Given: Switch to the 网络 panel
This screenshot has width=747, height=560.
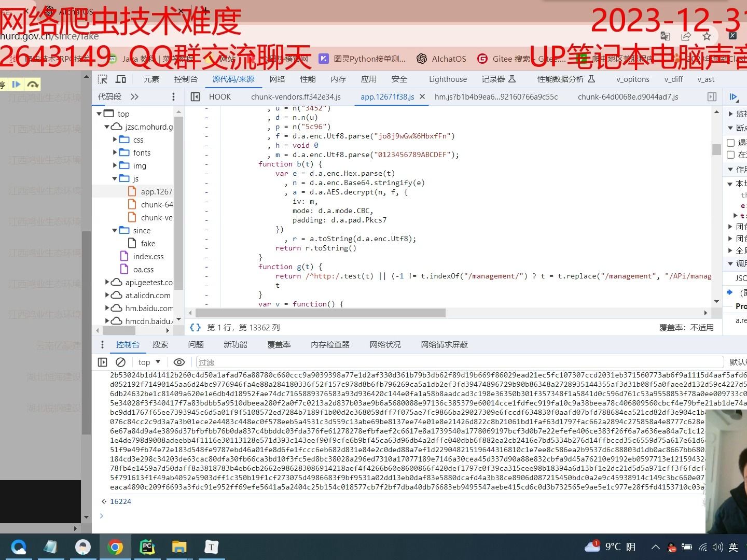Looking at the screenshot, I should 278,79.
